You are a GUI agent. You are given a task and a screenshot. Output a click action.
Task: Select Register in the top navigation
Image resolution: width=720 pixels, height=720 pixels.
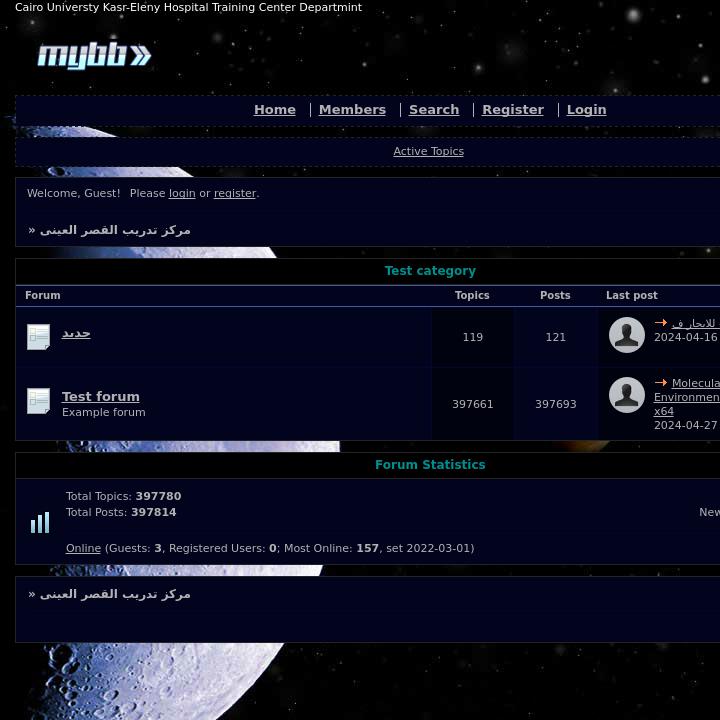(x=513, y=110)
